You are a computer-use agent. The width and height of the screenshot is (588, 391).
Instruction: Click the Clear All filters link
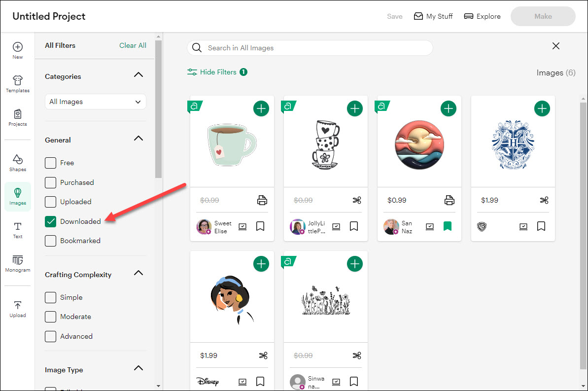tap(133, 45)
